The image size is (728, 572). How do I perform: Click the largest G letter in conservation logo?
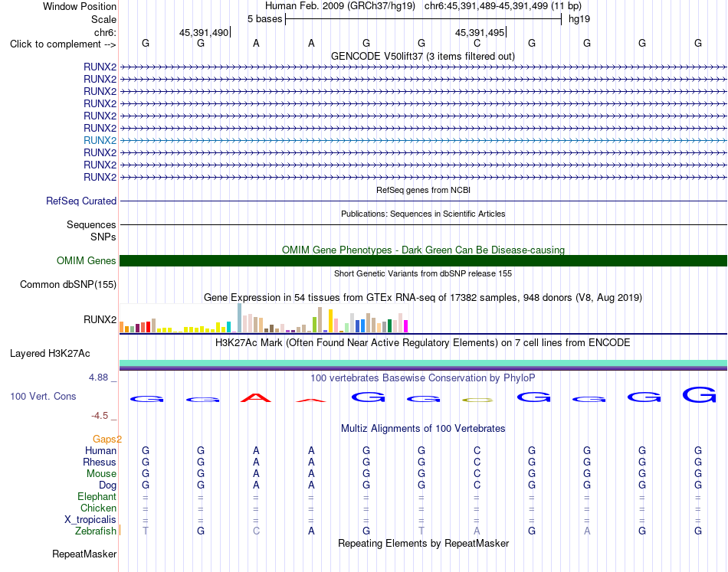pos(699,395)
